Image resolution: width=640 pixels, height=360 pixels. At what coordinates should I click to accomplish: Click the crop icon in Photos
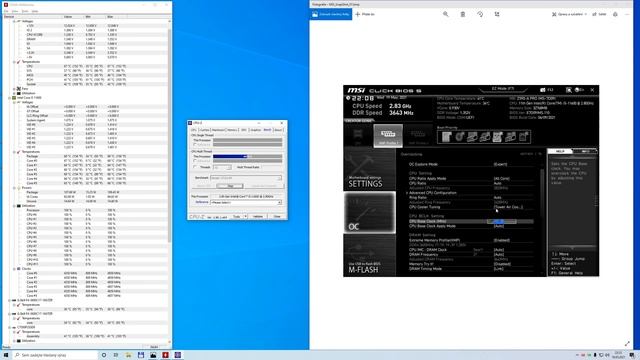497,14
